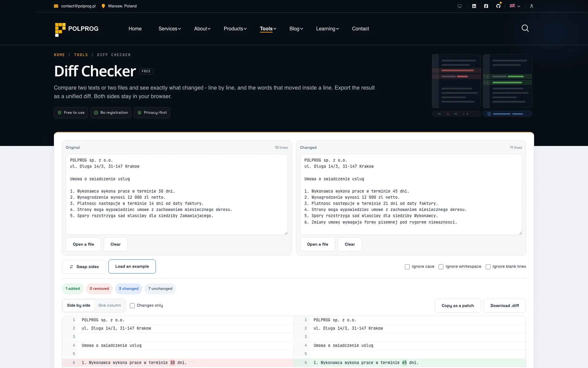Click into the Original text area

pyautogui.click(x=177, y=194)
